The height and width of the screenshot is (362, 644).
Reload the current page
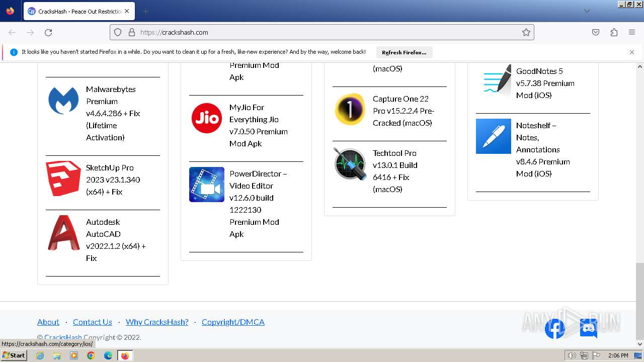(48, 32)
